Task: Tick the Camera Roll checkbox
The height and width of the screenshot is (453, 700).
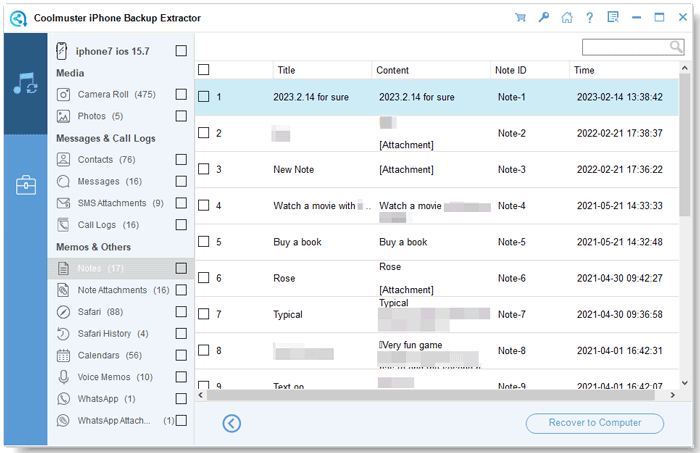Action: 181,94
